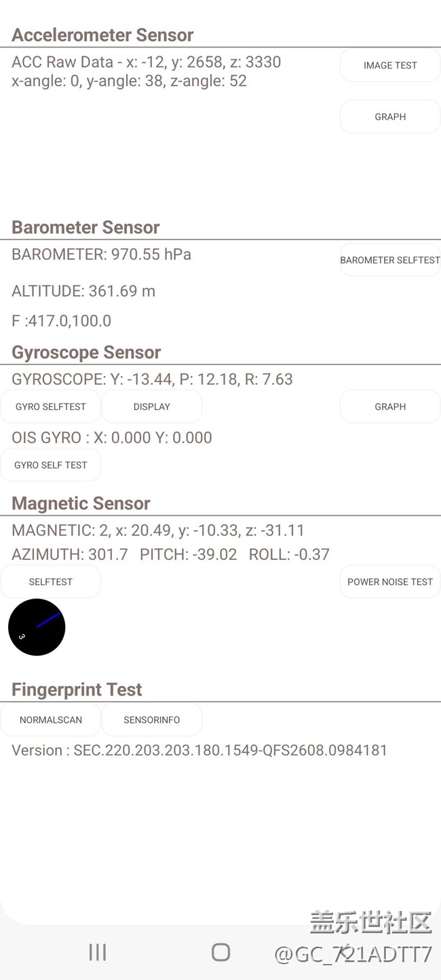Tap the Back navigation icon
The width and height of the screenshot is (441, 980).
(x=345, y=952)
